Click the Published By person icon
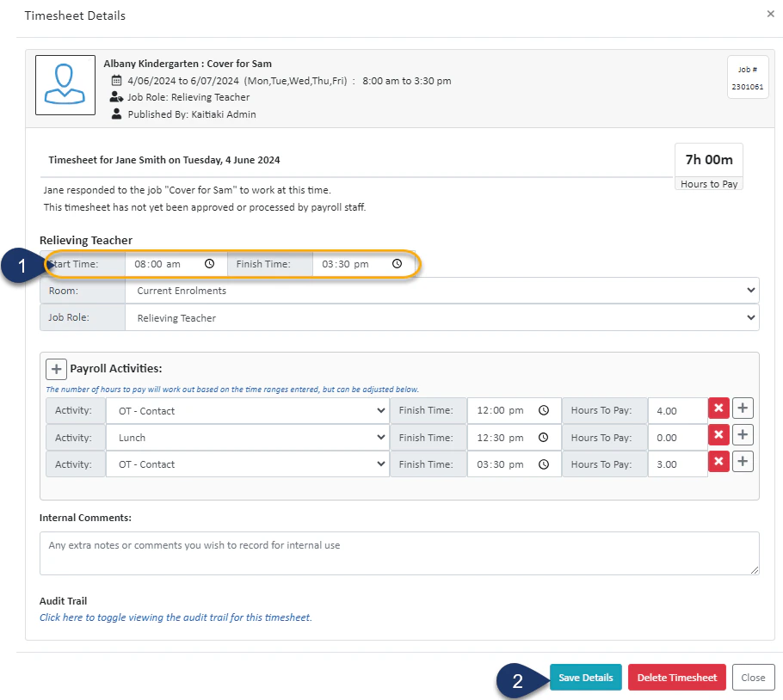Screen dimensions: 783x700 coord(116,114)
